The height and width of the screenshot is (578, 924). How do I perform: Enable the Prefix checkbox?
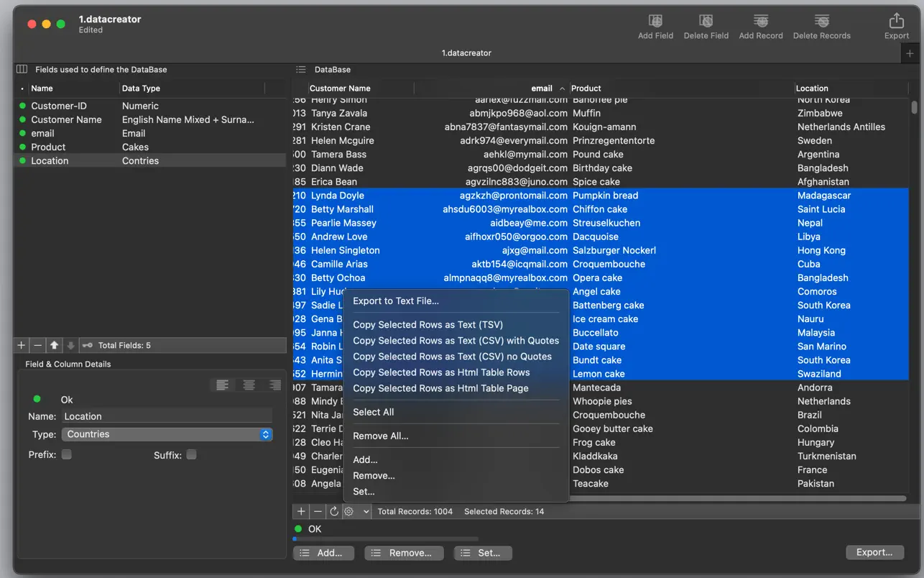[67, 454]
